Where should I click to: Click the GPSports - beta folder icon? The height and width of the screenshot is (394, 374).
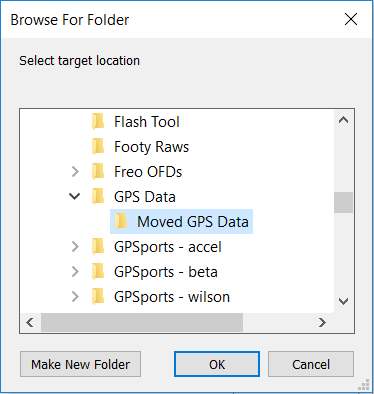point(98,272)
